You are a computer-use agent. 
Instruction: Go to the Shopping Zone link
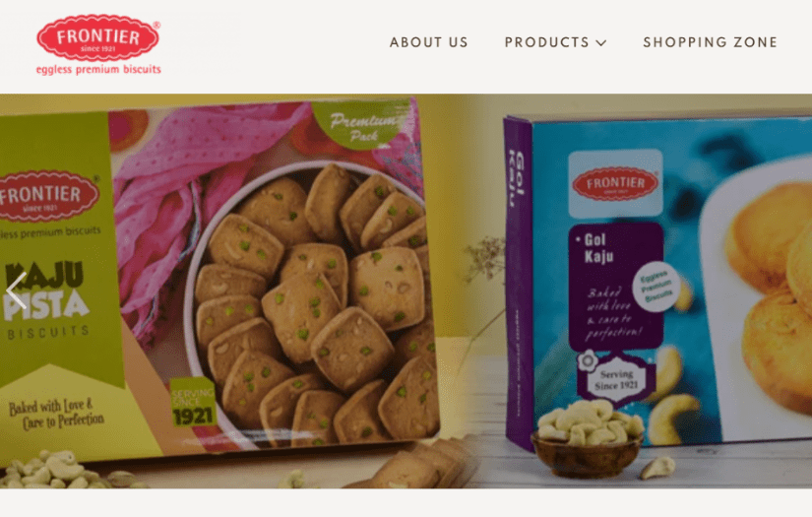tap(710, 42)
